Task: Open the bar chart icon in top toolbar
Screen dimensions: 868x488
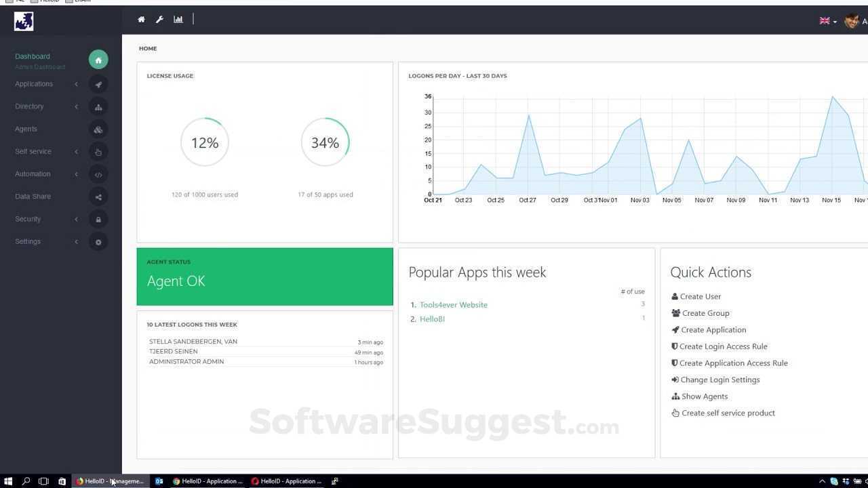Action: click(x=178, y=19)
